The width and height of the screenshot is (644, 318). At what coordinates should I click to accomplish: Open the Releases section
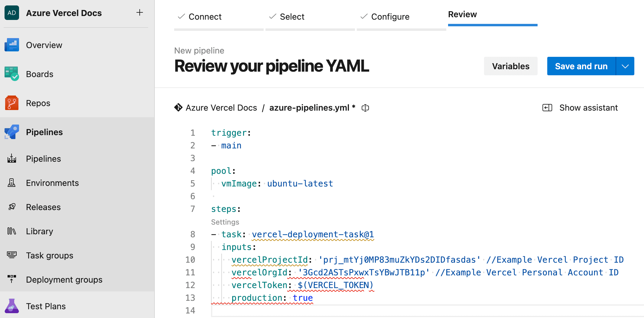click(43, 207)
